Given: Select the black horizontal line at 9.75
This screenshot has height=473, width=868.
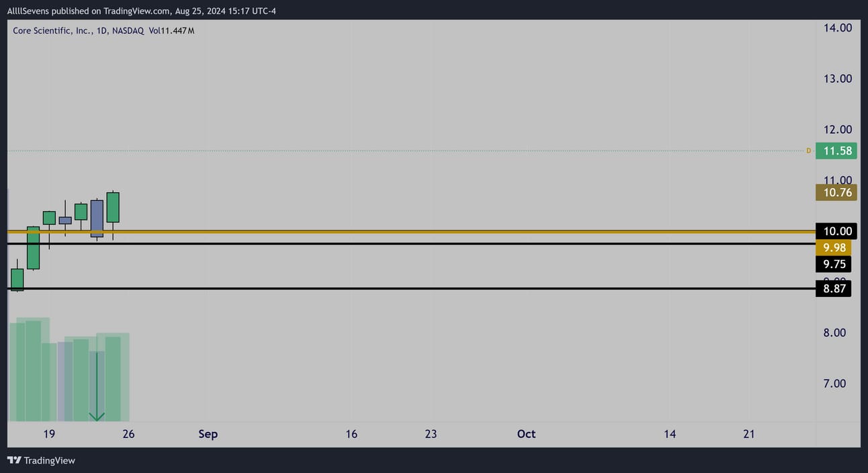Looking at the screenshot, I should [403, 243].
